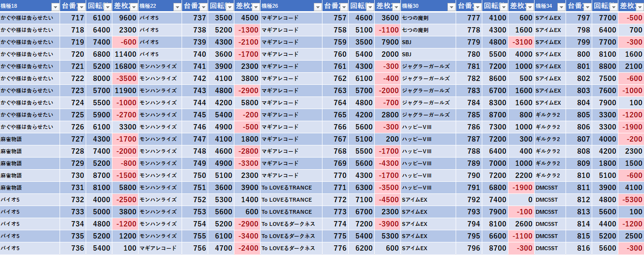Click 七つの魔剣 in row 777
Image resolution: width=644 pixels, height=255 pixels.
[429, 18]
